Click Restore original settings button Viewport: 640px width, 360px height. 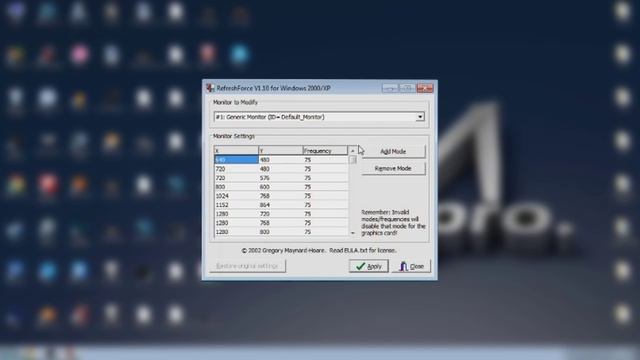click(247, 266)
